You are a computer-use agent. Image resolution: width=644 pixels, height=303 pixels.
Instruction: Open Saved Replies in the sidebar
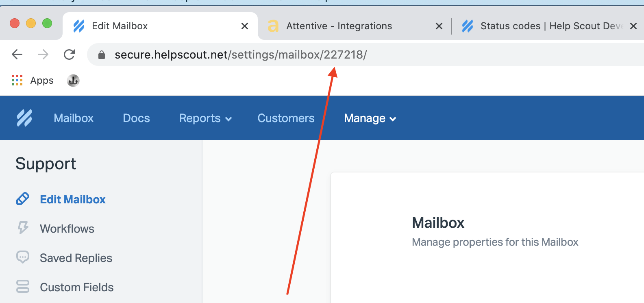76,258
